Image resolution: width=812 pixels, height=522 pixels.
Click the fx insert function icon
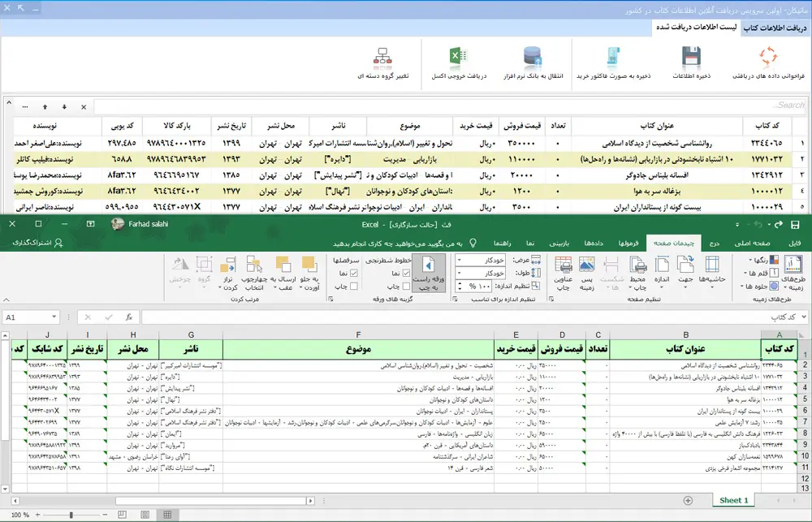[x=129, y=317]
